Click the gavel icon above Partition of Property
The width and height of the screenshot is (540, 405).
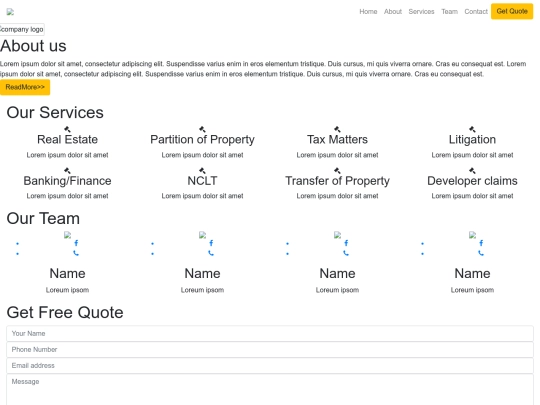202,129
